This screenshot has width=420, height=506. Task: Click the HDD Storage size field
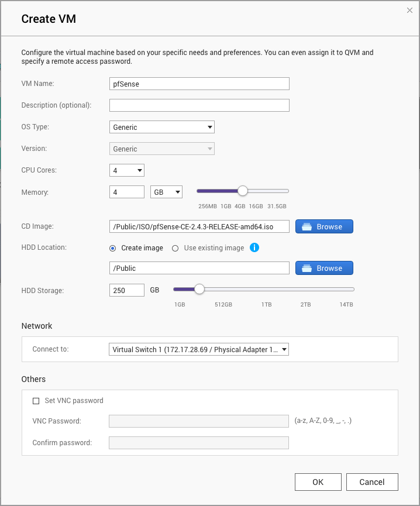pos(127,290)
